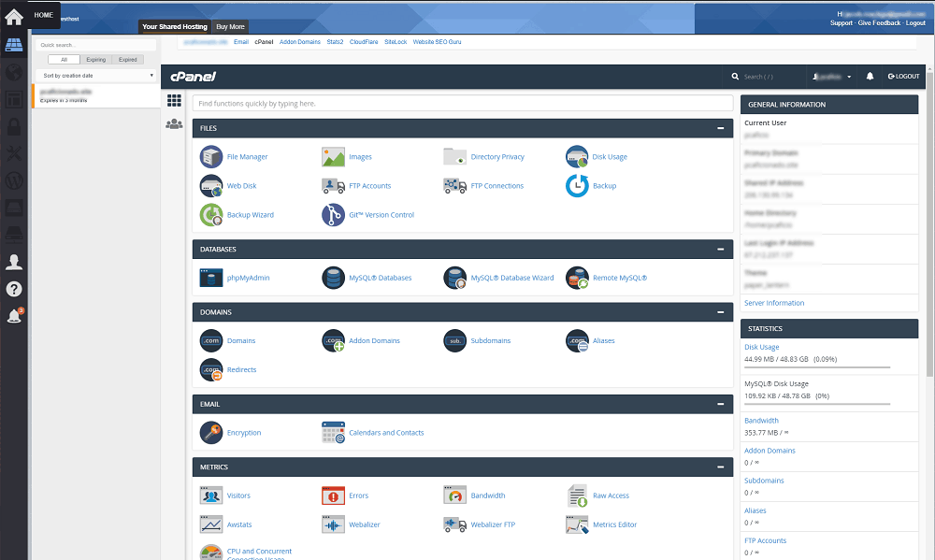The height and width of the screenshot is (560, 935).
Task: Collapse the Files section
Action: (x=720, y=128)
